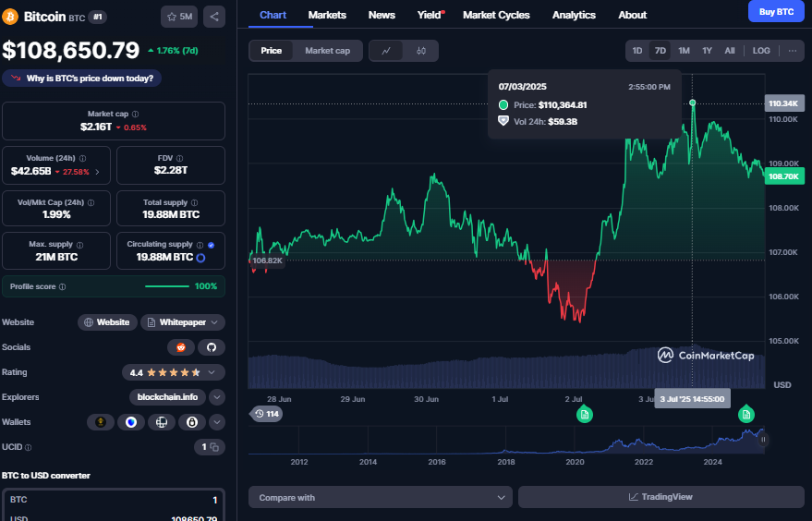812x521 pixels.
Task: Set chart range to 7D
Action: tap(661, 51)
